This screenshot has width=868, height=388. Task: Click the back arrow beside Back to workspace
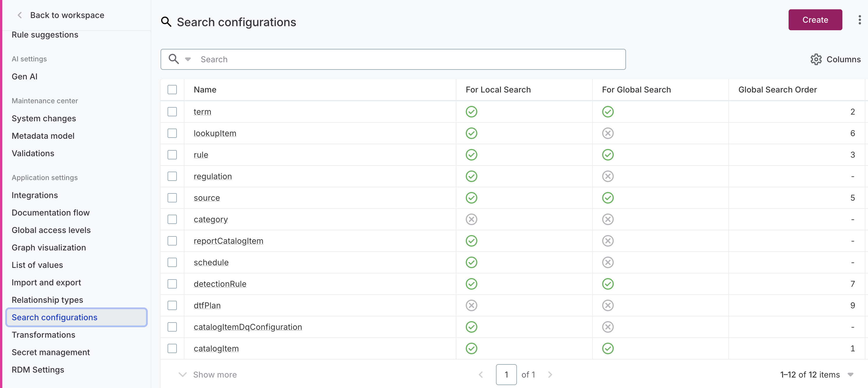pyautogui.click(x=19, y=15)
